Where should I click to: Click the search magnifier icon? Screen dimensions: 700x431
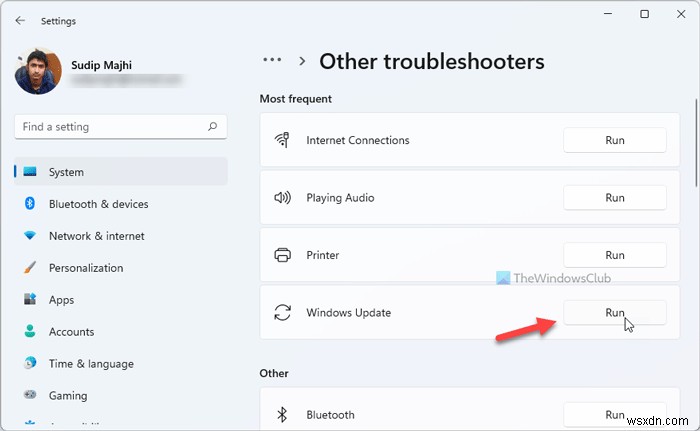(212, 127)
